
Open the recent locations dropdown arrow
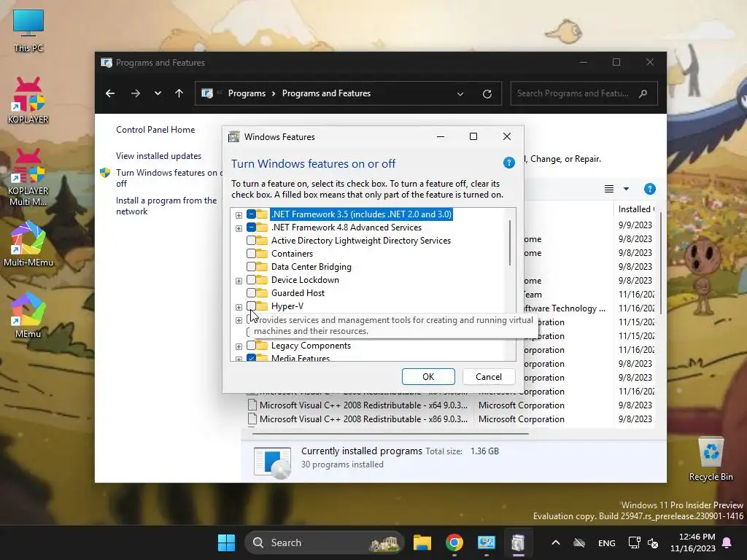[158, 93]
